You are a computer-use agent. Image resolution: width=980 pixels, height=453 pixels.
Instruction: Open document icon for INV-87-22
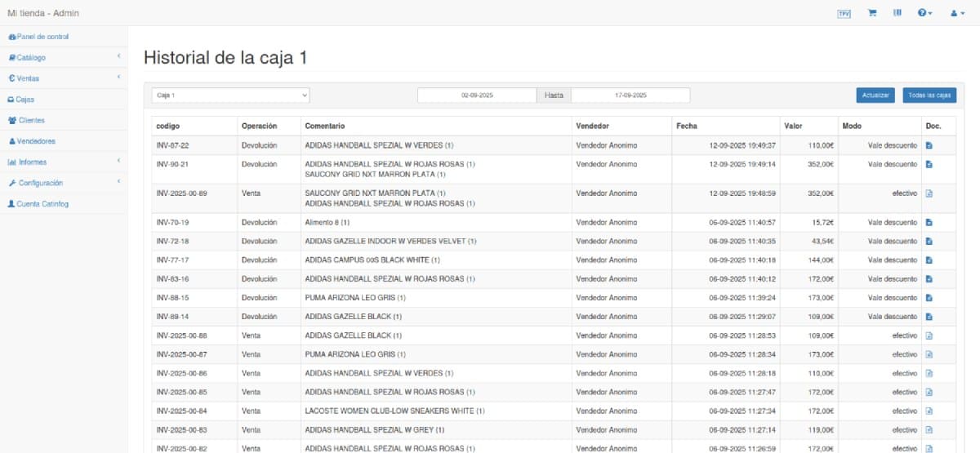click(x=929, y=145)
